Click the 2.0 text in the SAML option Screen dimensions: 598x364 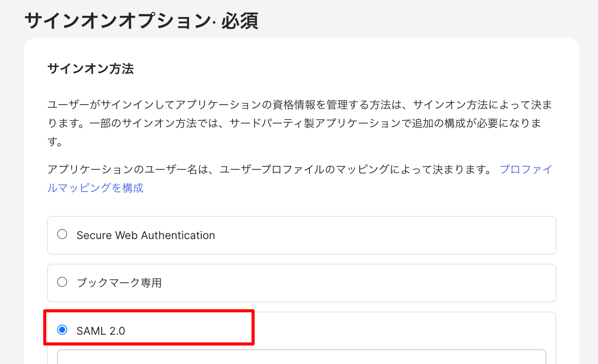click(117, 331)
